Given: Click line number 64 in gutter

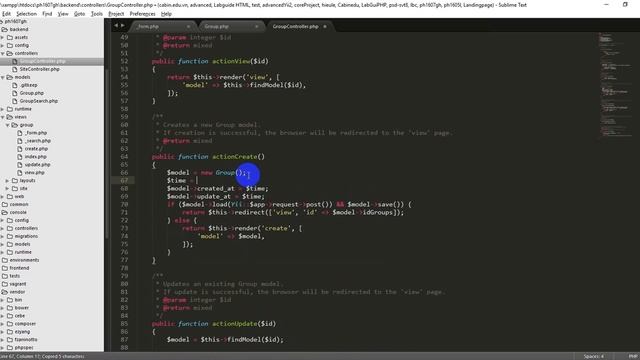Looking at the screenshot, I should [124, 157].
